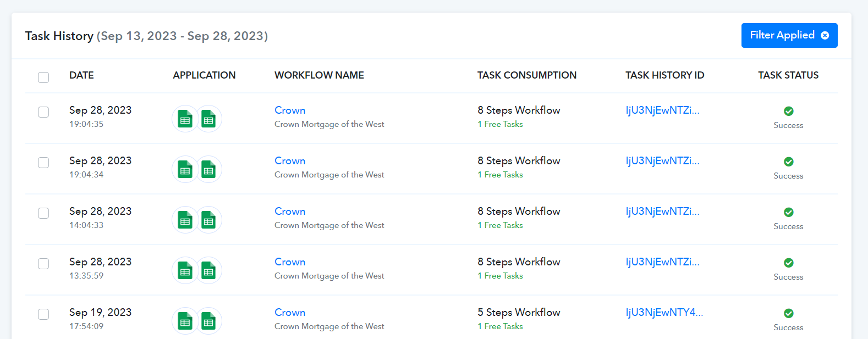This screenshot has width=868, height=339.
Task: Clear filter using the X icon on Filter Applied
Action: tap(825, 35)
